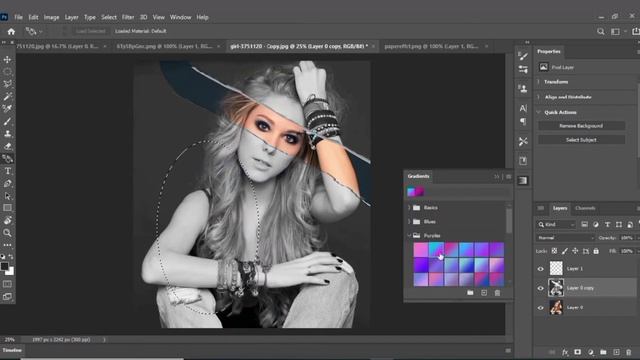Create new adjustment layer icon
640x360 pixels.
click(x=591, y=352)
